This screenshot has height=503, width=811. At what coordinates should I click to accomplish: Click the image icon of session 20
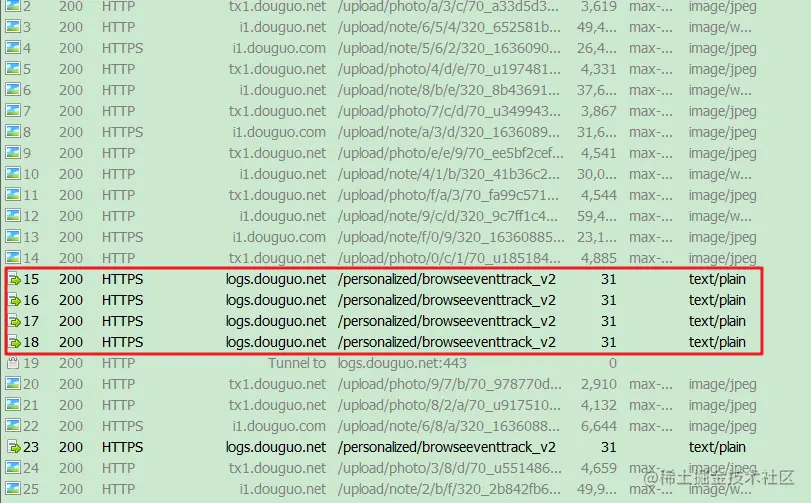[x=13, y=384]
